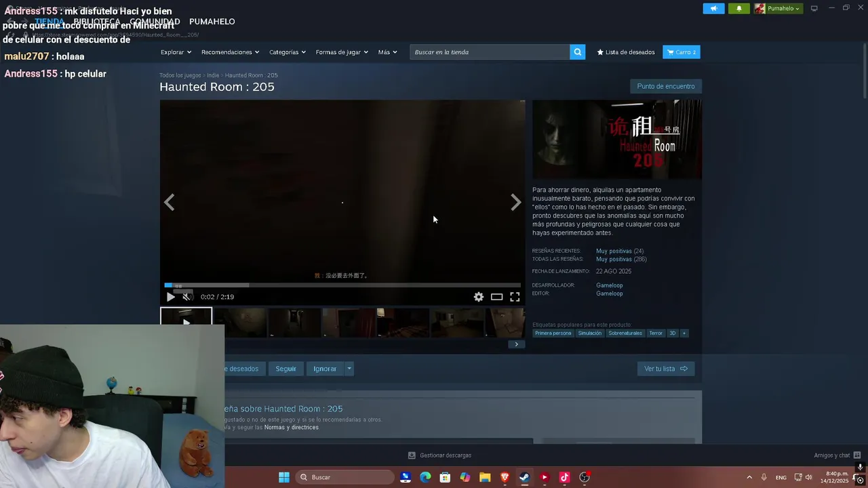Screen dimensions: 868x488
Task: Open File Explorer from the taskbar
Action: [x=485, y=477]
